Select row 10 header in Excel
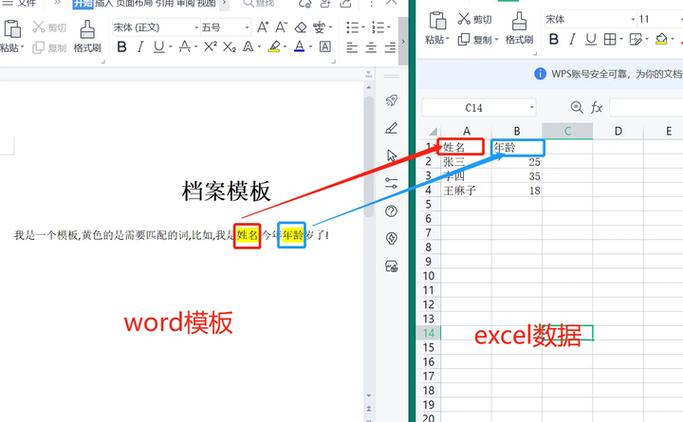This screenshot has width=683, height=422. click(429, 276)
